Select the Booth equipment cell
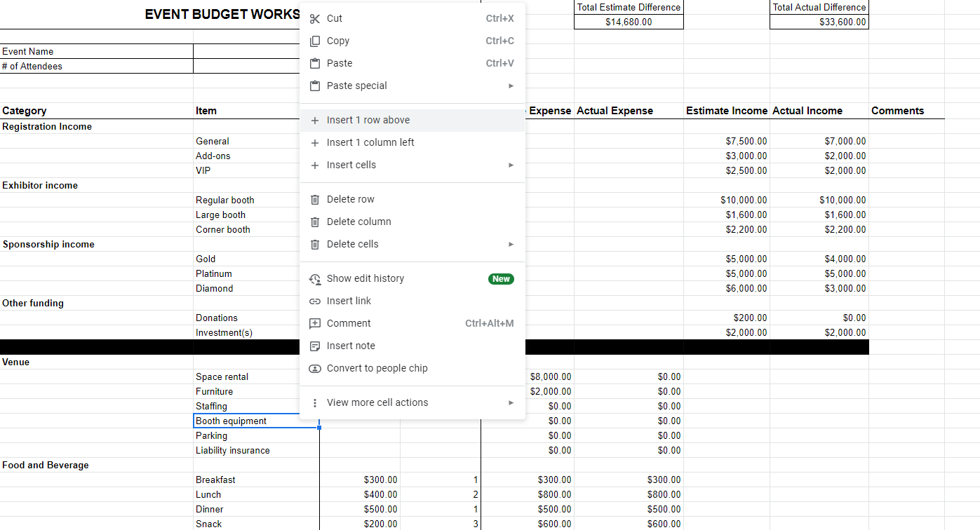The image size is (980, 530). click(x=231, y=421)
